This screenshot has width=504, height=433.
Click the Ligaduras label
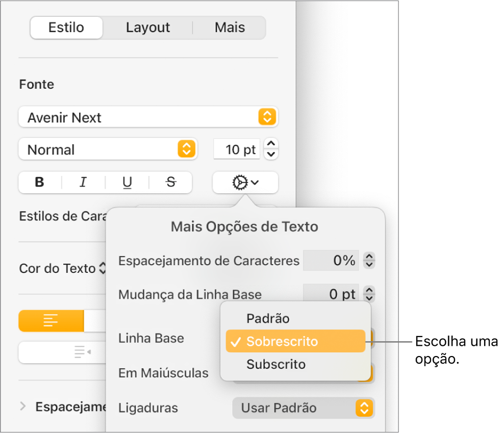(148, 408)
